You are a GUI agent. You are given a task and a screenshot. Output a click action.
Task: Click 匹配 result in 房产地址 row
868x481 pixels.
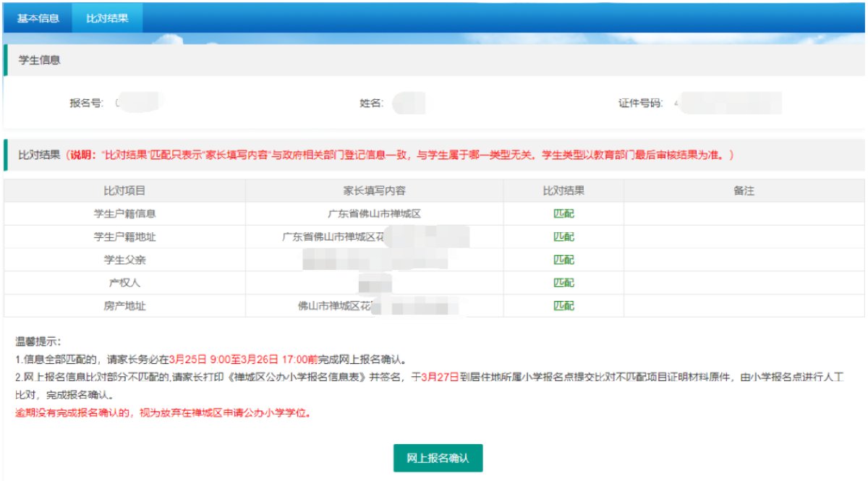[563, 306]
